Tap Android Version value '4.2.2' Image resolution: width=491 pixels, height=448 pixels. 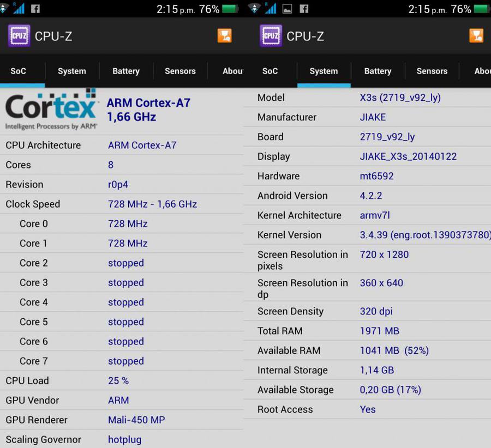[x=371, y=196]
